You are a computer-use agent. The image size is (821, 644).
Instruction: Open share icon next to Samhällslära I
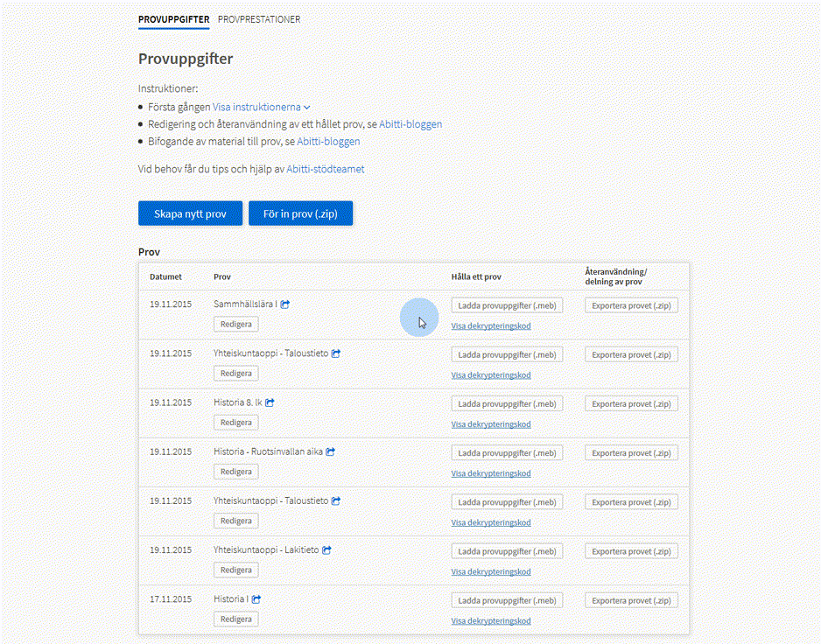(x=285, y=304)
